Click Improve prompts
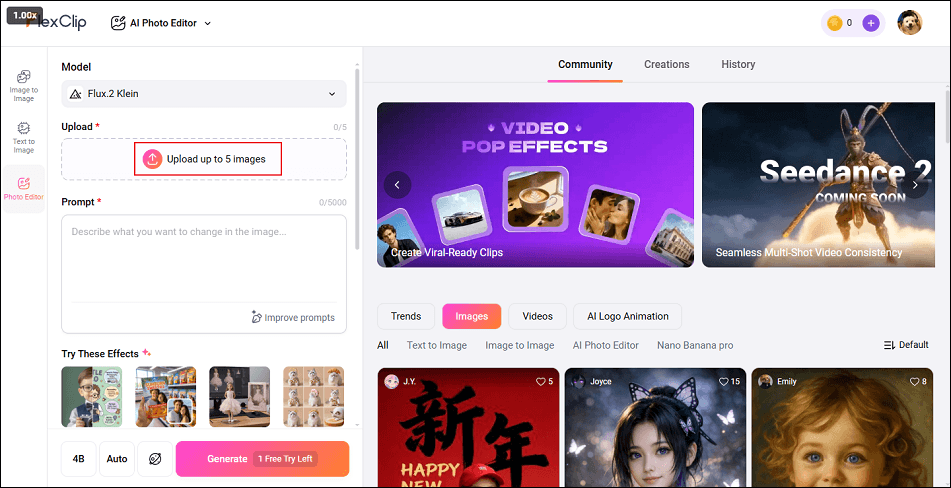Viewport: 951px width, 488px height. point(293,318)
